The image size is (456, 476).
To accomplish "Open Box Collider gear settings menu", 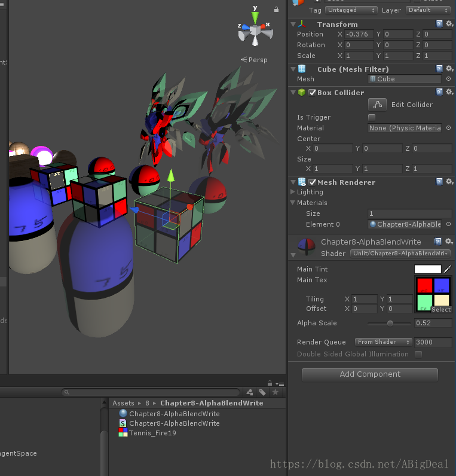I will click(449, 92).
